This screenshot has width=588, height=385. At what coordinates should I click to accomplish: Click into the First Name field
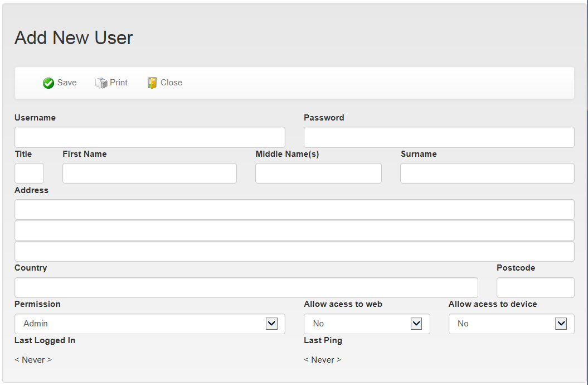pyautogui.click(x=149, y=174)
